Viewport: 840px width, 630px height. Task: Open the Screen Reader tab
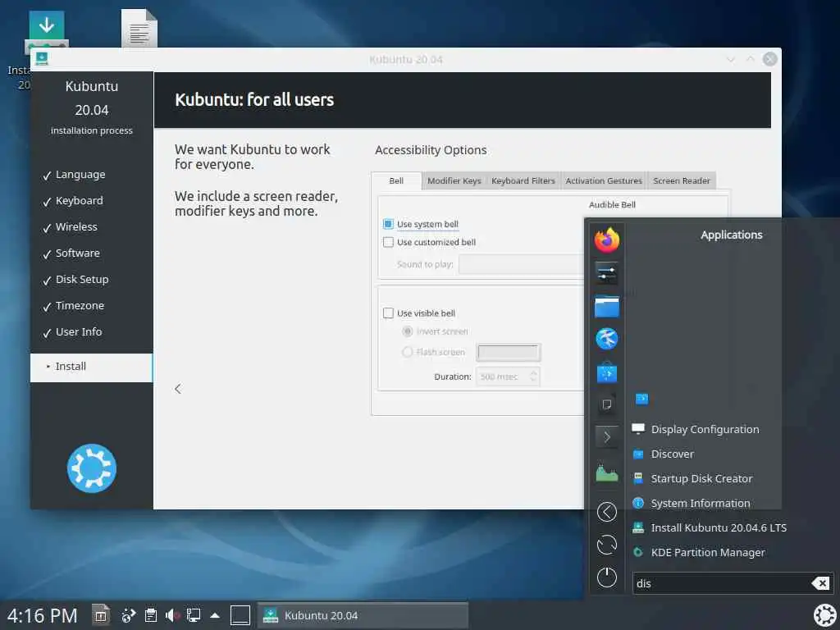click(682, 180)
